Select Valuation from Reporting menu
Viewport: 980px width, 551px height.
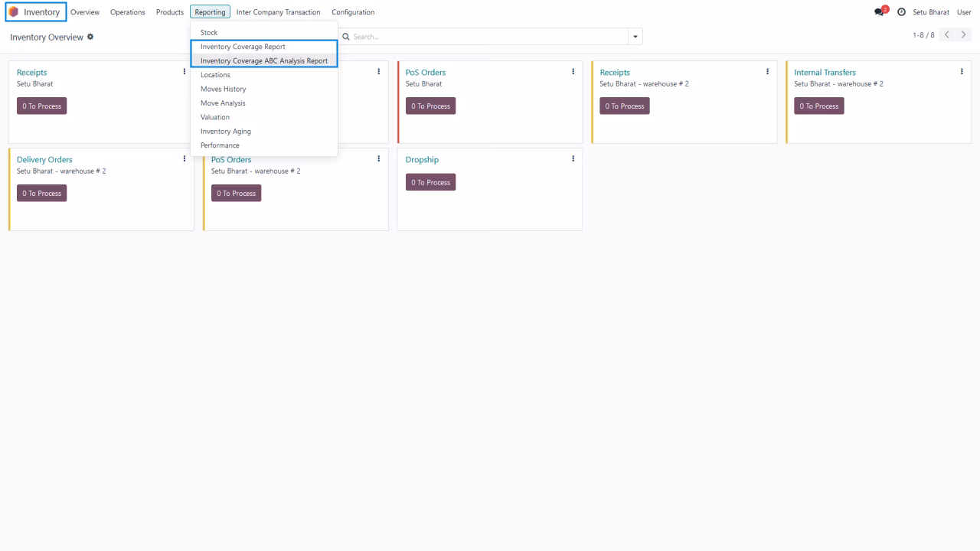click(264, 117)
